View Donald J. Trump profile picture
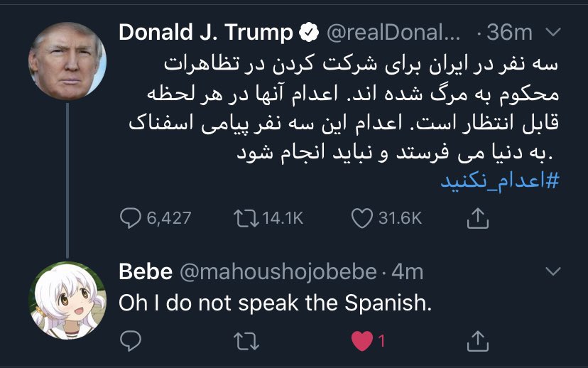This screenshot has width=588, height=368. pyautogui.click(x=67, y=61)
